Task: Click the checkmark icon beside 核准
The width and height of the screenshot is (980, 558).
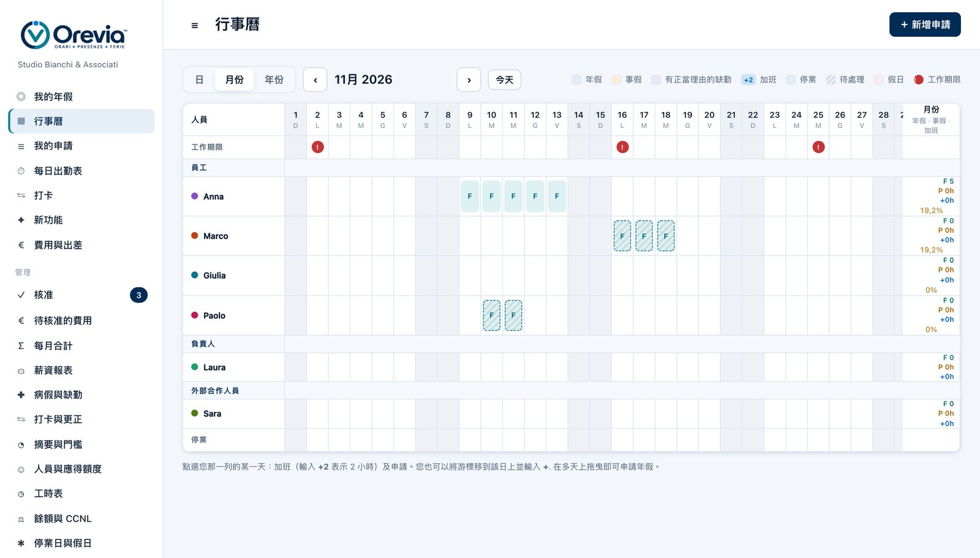Action: click(21, 295)
